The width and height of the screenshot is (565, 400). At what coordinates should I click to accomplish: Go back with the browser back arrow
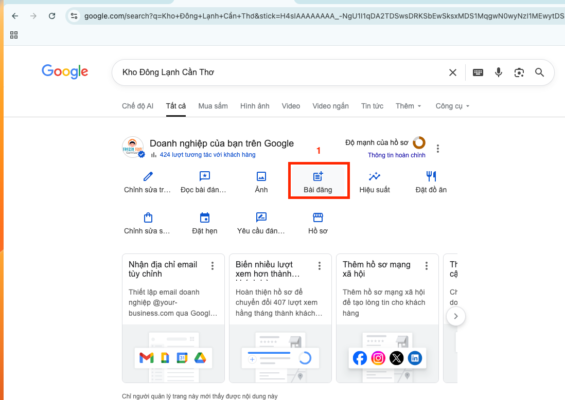click(15, 16)
